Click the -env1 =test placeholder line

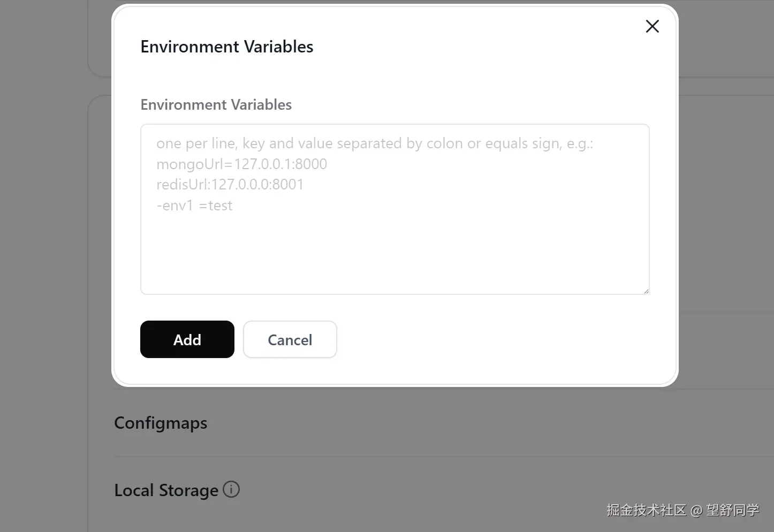point(194,206)
